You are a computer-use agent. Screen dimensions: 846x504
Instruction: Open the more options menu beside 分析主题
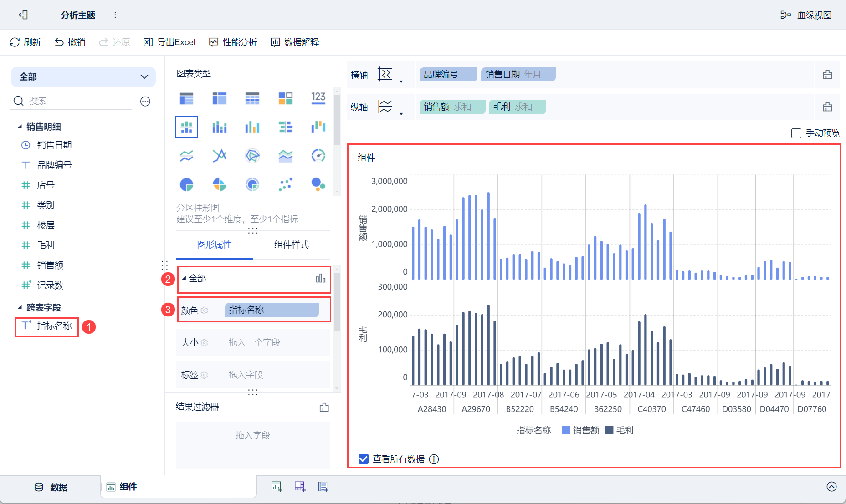click(115, 15)
